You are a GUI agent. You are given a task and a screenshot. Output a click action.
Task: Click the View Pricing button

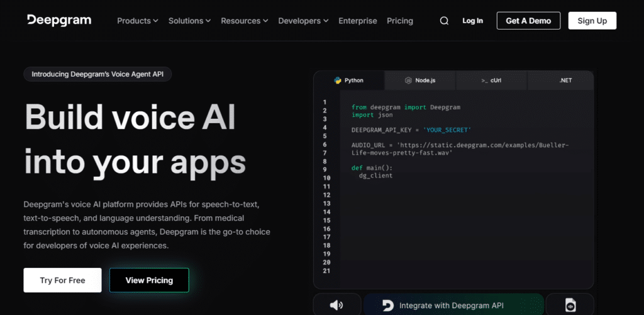(x=149, y=280)
